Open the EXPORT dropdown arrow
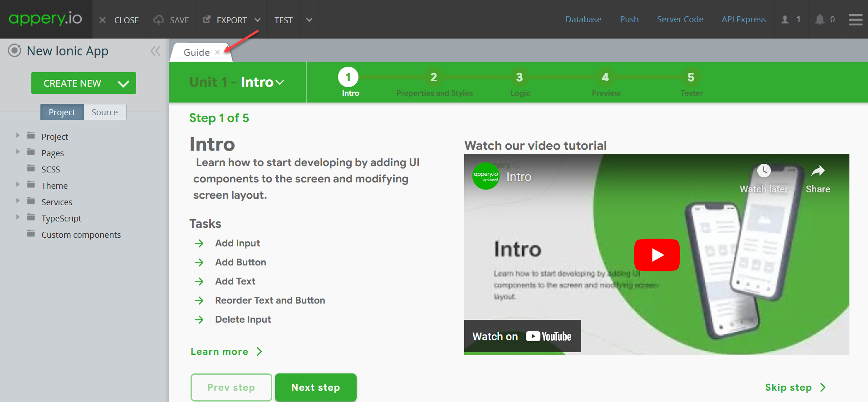Viewport: 868px width, 402px height. pyautogui.click(x=258, y=20)
